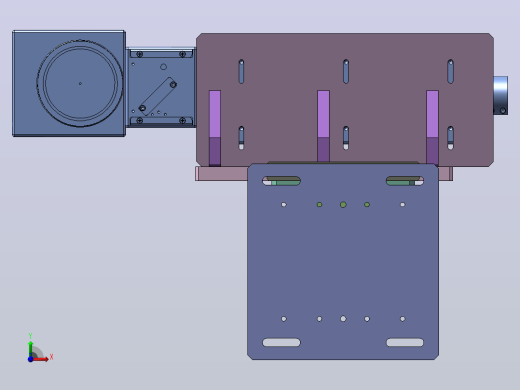Screen dimensions: 520x390
Task: Select the large circular cover on motor housing
Action: (x=80, y=83)
